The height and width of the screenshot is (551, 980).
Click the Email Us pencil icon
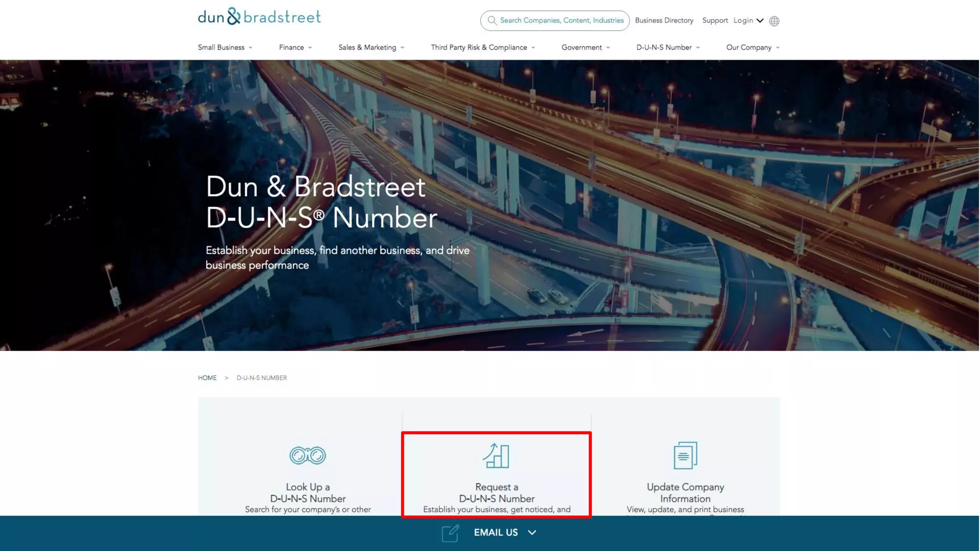[x=450, y=533]
